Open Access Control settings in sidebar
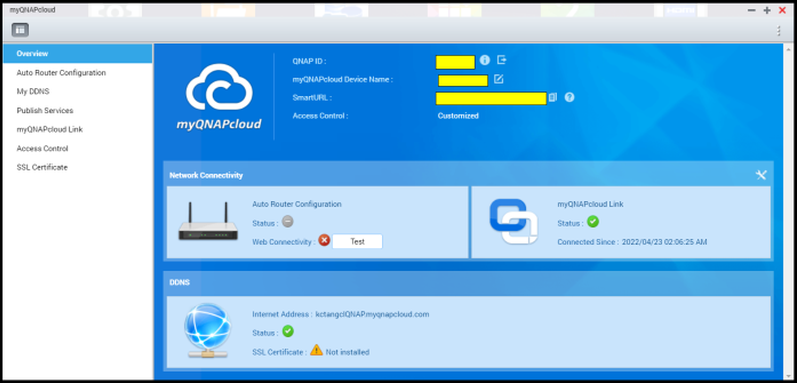This screenshot has width=797, height=383. pos(42,148)
